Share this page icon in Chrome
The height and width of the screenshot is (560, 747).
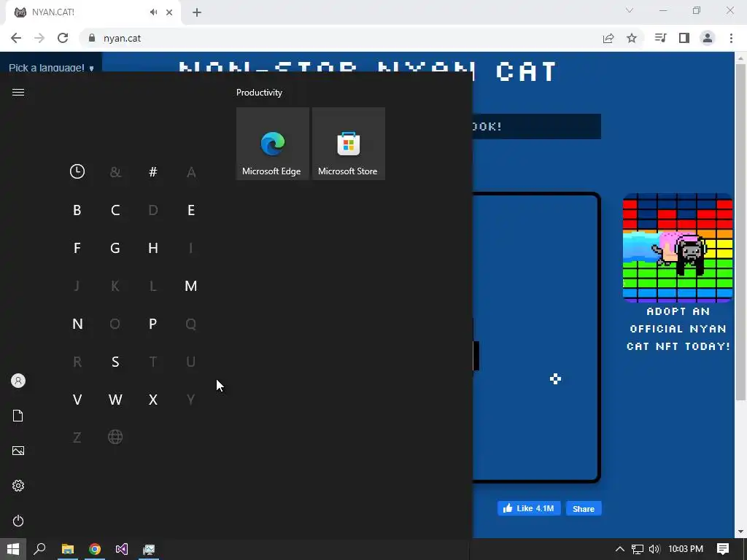tap(608, 38)
